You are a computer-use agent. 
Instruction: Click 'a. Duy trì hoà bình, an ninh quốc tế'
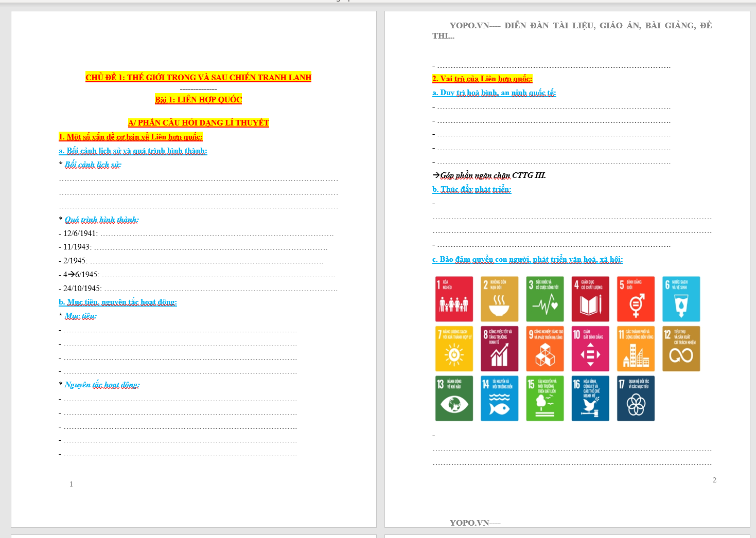point(494,93)
